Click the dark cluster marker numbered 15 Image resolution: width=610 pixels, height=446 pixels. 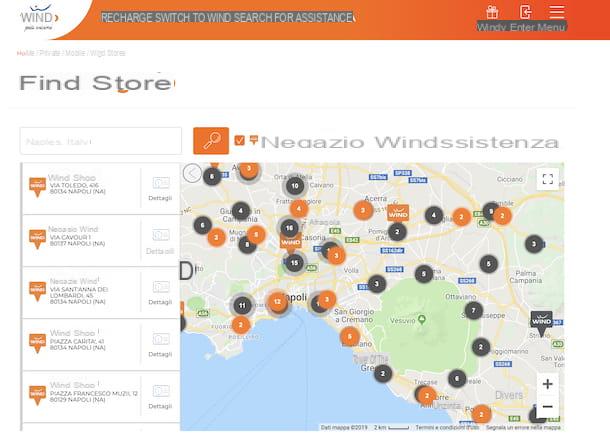pyautogui.click(x=294, y=263)
